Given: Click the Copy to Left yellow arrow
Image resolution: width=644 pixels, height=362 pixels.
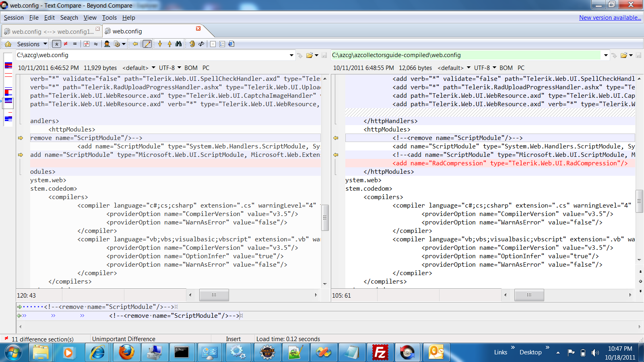Looking at the screenshot, I should click(x=135, y=44).
